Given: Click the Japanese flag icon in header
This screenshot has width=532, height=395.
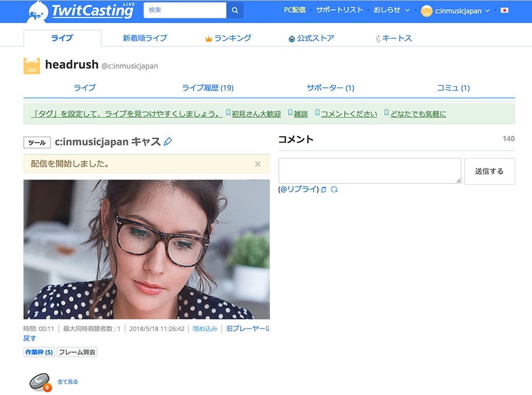Looking at the screenshot, I should [x=504, y=10].
